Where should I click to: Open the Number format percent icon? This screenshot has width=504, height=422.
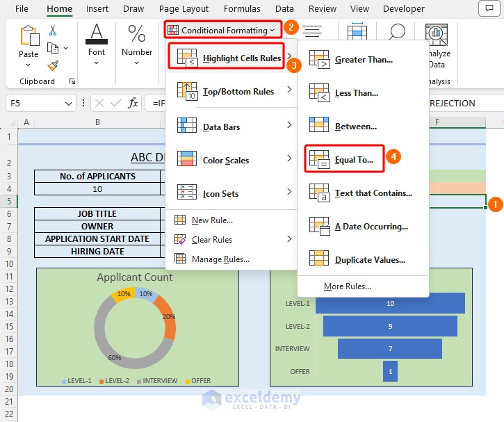tap(137, 33)
